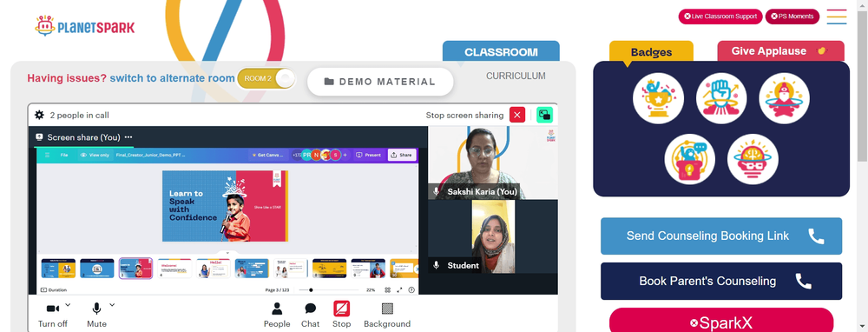Open the Background effects option
Image resolution: width=868 pixels, height=332 pixels.
coord(387,315)
